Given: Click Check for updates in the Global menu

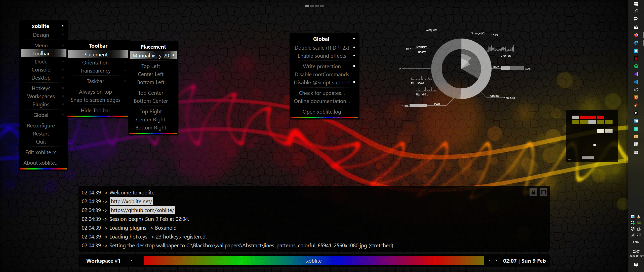Looking at the screenshot, I should click(x=322, y=93).
